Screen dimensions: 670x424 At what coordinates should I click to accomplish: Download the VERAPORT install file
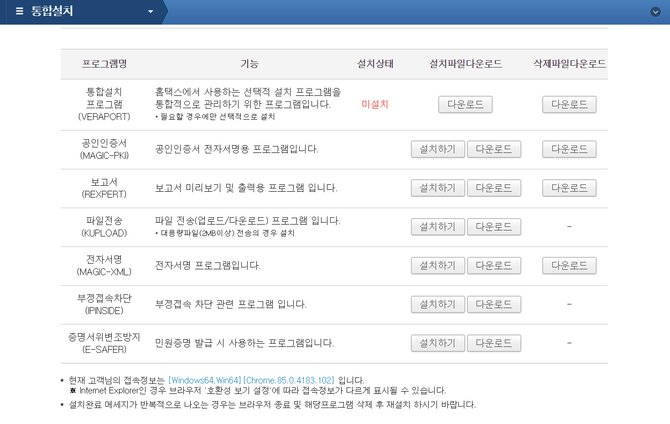tap(465, 104)
